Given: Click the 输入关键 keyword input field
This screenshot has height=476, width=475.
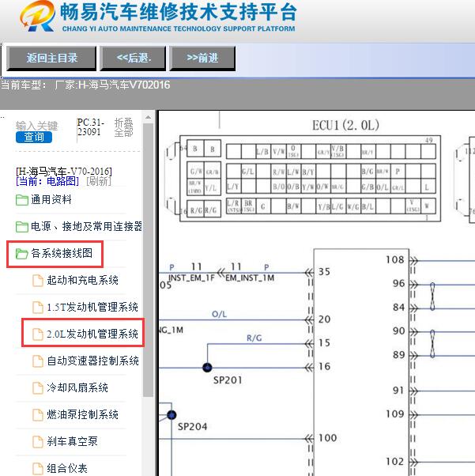Looking at the screenshot, I should click(x=36, y=126).
